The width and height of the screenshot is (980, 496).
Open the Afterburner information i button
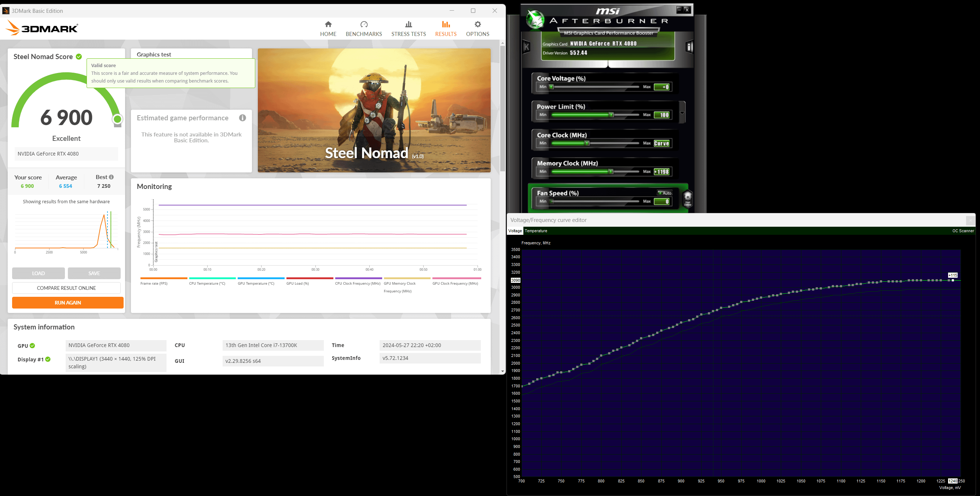pyautogui.click(x=690, y=47)
